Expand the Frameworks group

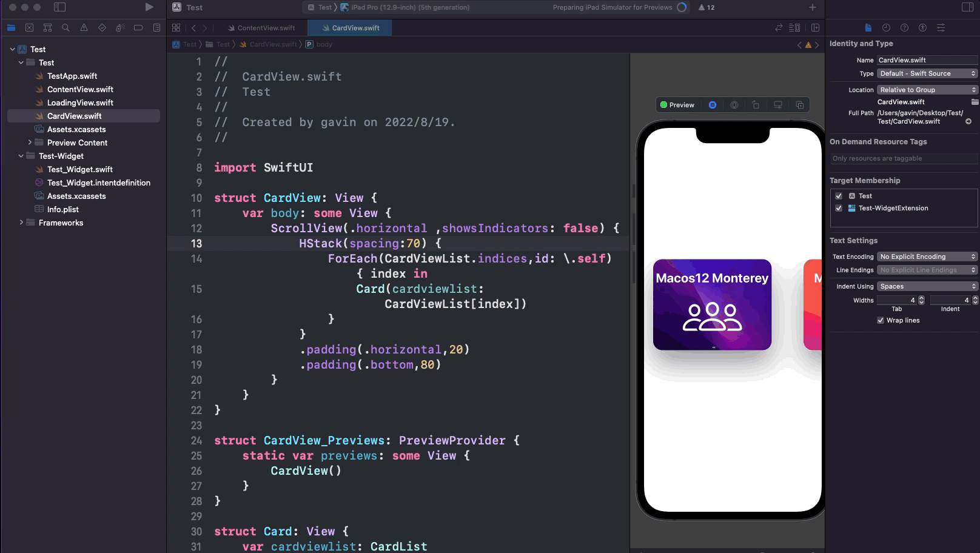coord(21,223)
